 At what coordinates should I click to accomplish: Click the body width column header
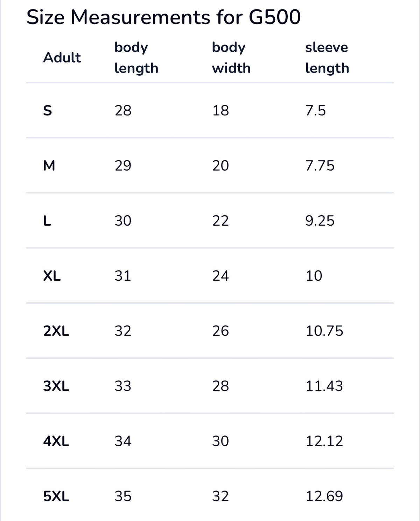[x=231, y=58]
